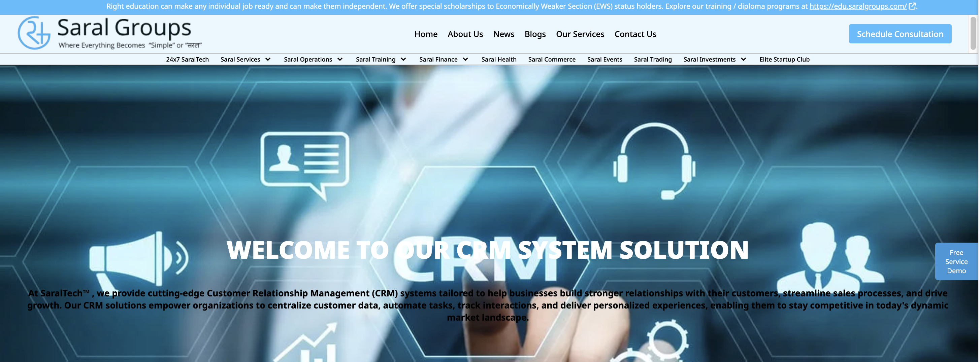Viewport: 980px width, 362px height.
Task: Click the Saral Services menu label
Action: click(240, 59)
